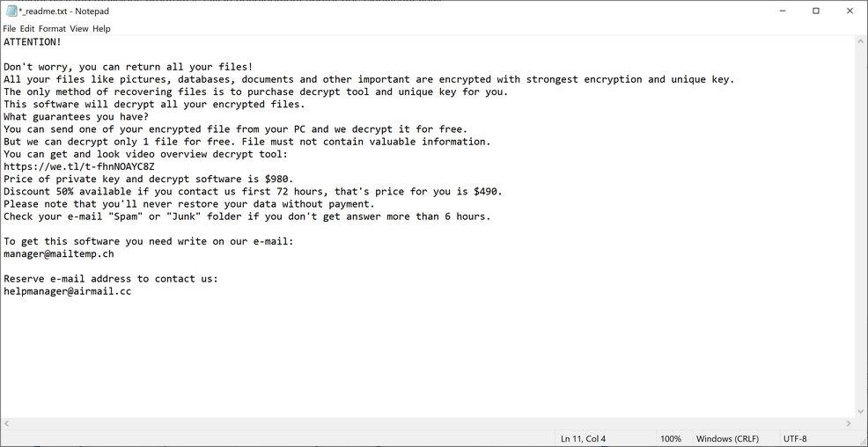Place cursor on the we.tl URL line
Viewport: 868px width, 447px height.
click(x=79, y=166)
